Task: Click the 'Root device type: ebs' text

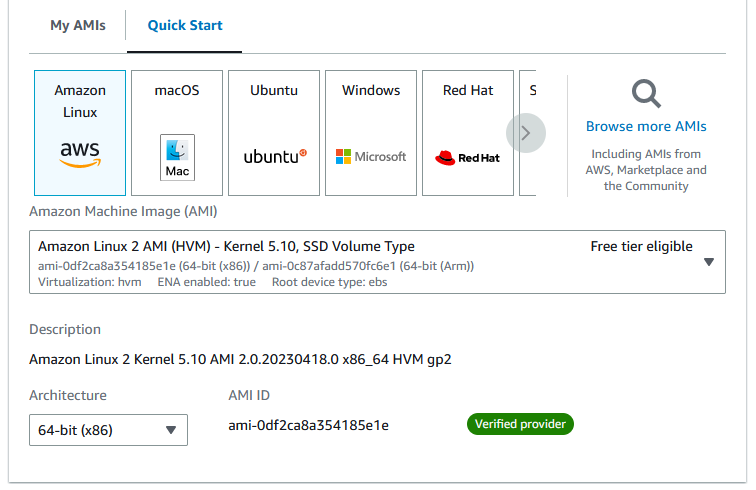Action: [x=329, y=282]
